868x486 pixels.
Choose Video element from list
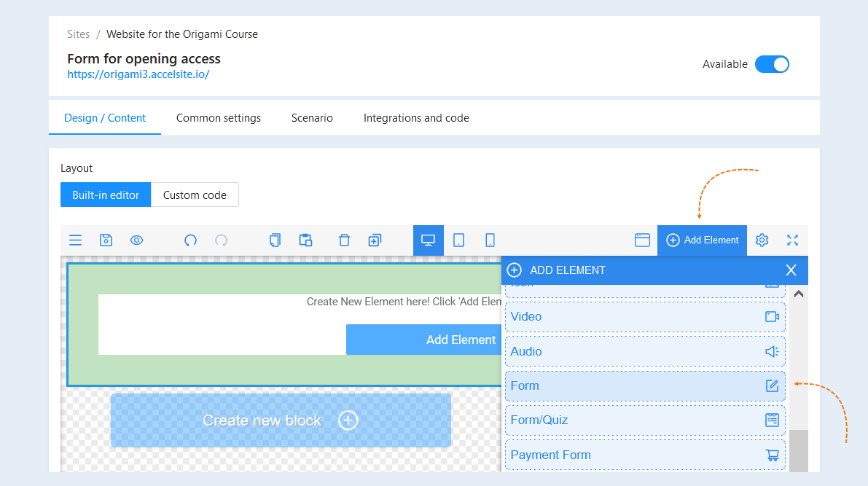click(645, 317)
